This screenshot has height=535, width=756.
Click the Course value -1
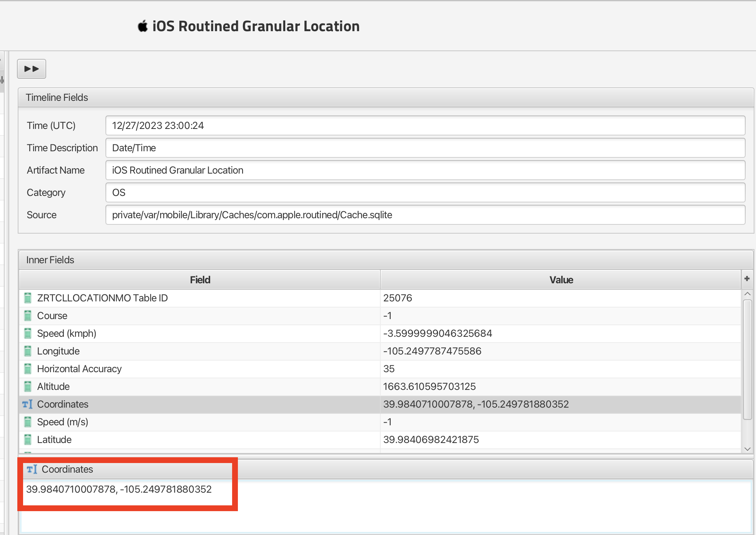tap(387, 316)
